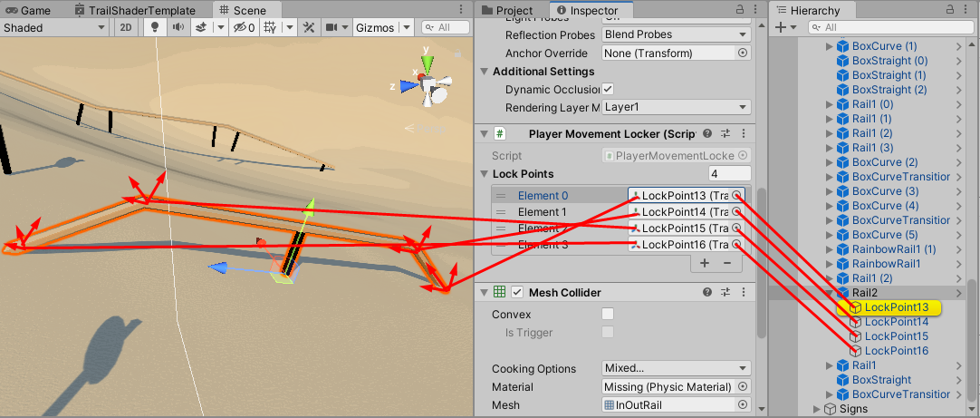Focus the Scene view search field
This screenshot has height=418, width=980.
(x=445, y=27)
